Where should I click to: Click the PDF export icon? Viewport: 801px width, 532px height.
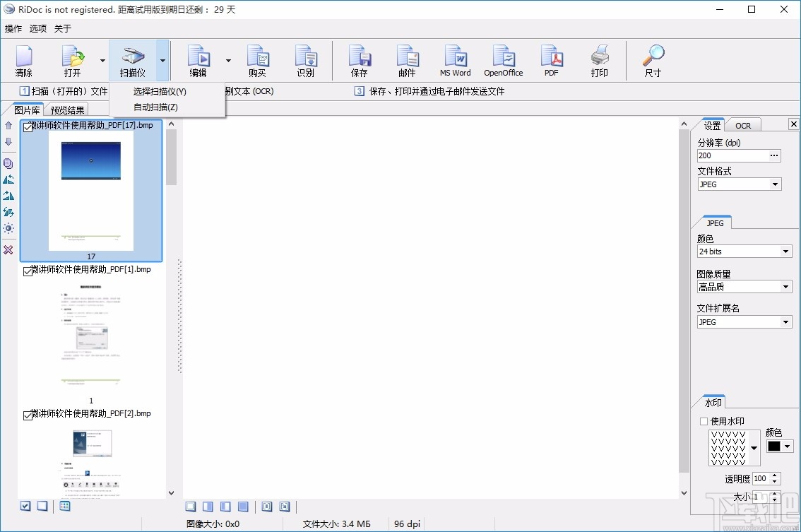551,60
